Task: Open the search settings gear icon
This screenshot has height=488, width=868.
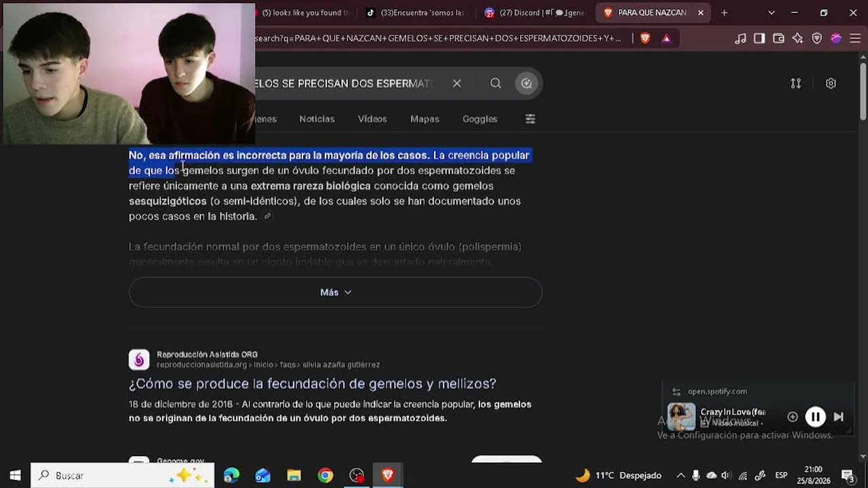Action: pos(831,83)
